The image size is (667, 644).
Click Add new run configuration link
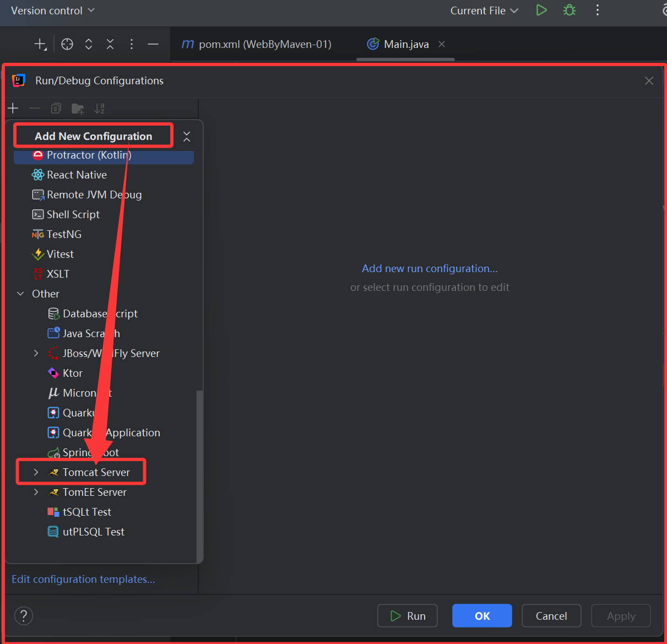pyautogui.click(x=430, y=269)
